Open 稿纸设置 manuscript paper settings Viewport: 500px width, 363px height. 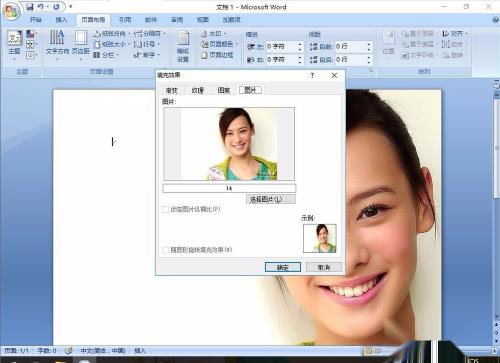pyautogui.click(x=183, y=46)
